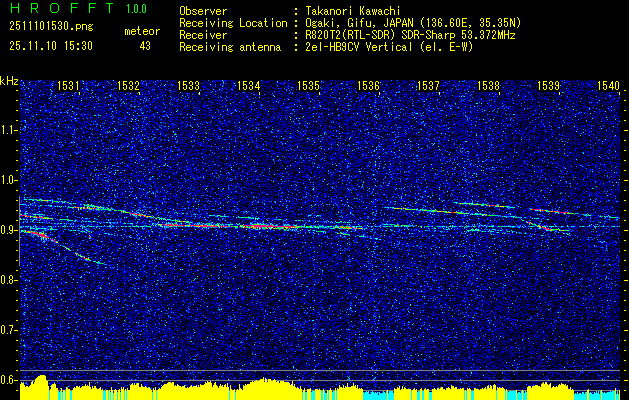Click the 1537 time marker
Image resolution: width=629 pixels, height=400 pixels.
[x=428, y=85]
